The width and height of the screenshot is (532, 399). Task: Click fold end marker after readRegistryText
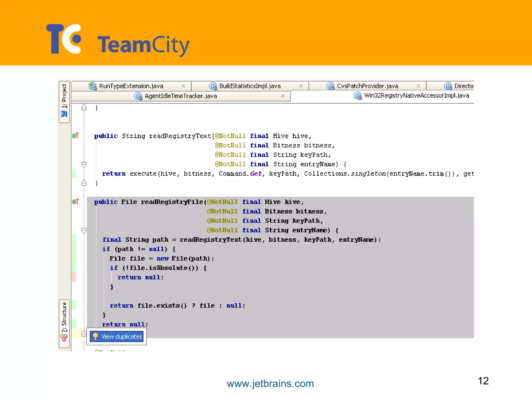84,183
